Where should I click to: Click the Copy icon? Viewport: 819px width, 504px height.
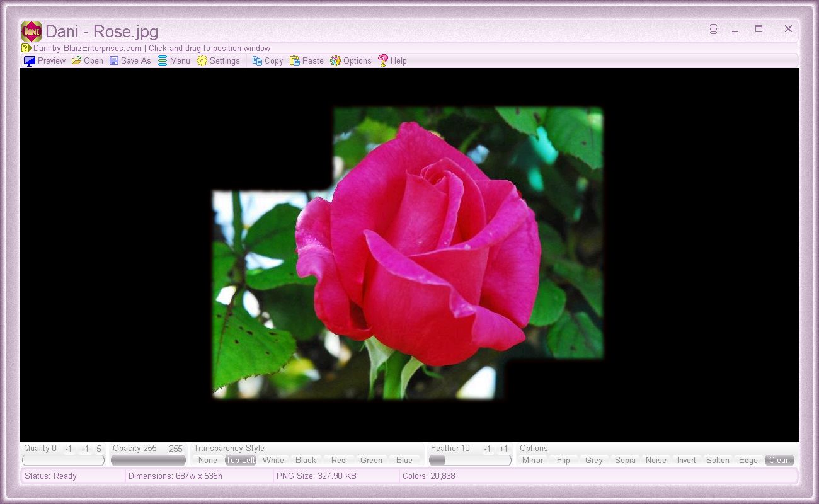(257, 60)
